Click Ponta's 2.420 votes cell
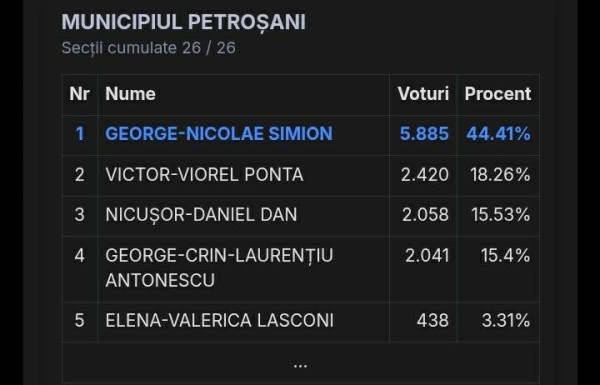600x385 pixels. (425, 175)
